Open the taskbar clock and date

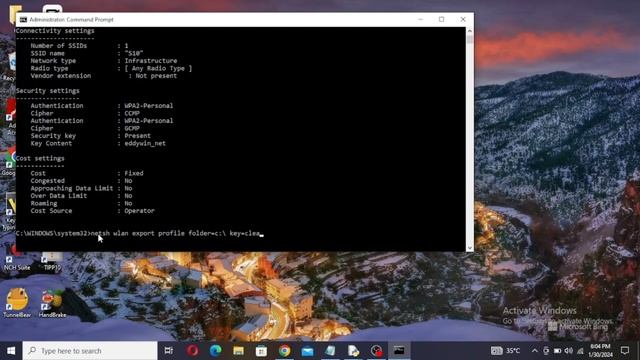pyautogui.click(x=600, y=351)
